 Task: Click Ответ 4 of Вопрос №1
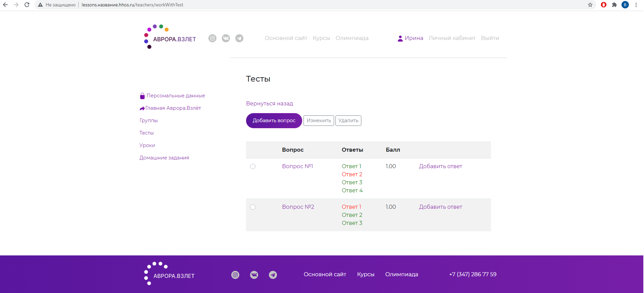[x=352, y=190]
